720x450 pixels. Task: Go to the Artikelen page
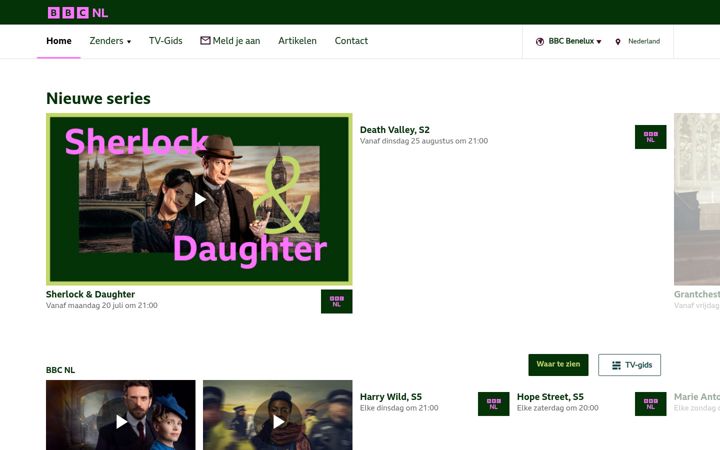tap(297, 41)
